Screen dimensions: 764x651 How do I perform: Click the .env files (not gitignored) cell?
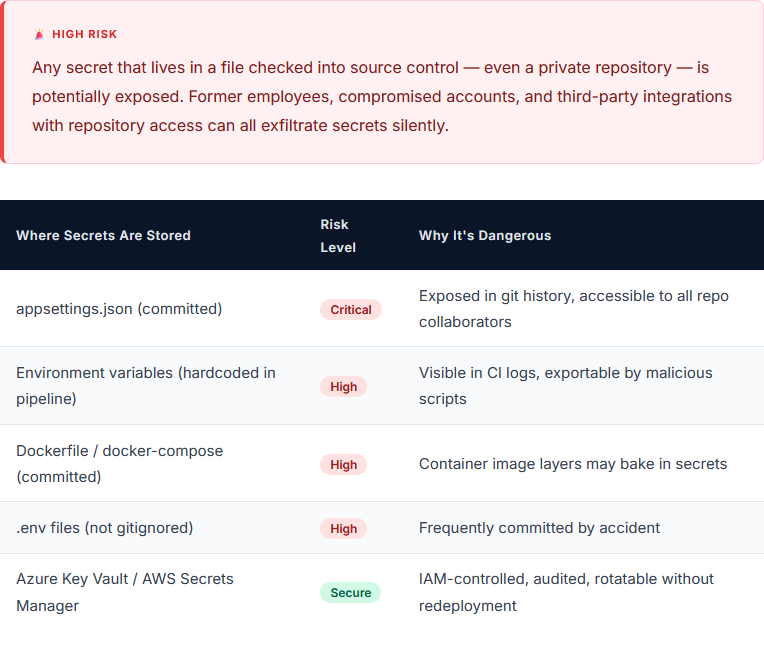tap(104, 528)
